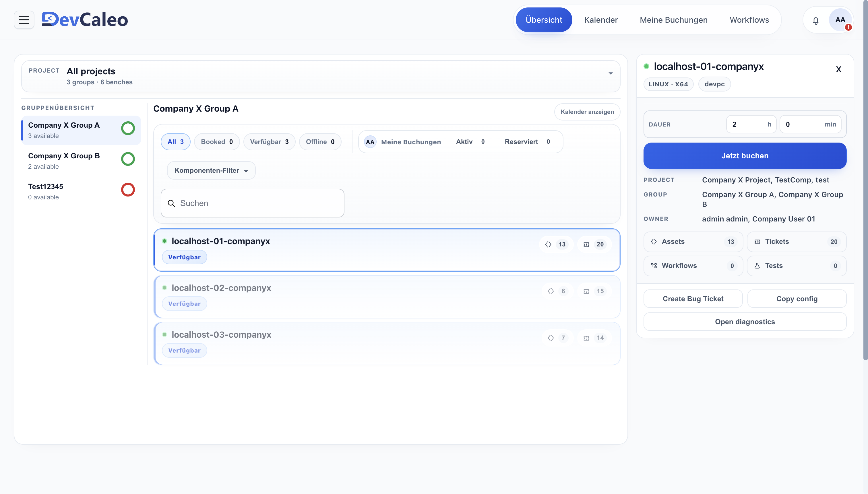Click green status dot of localhost-01-companyx card

click(x=164, y=241)
